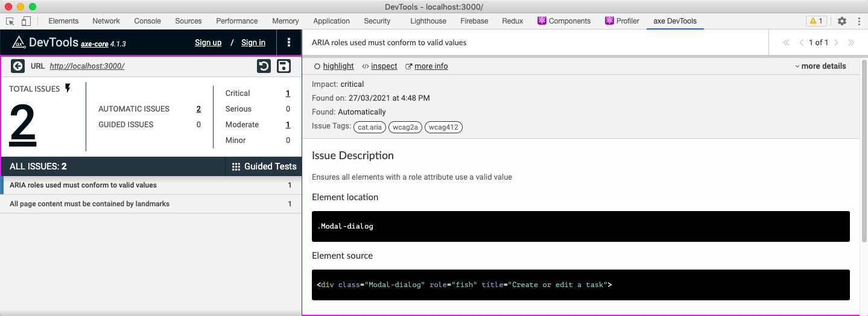868x316 pixels.
Task: Select the axe DevTools tab
Action: 675,21
